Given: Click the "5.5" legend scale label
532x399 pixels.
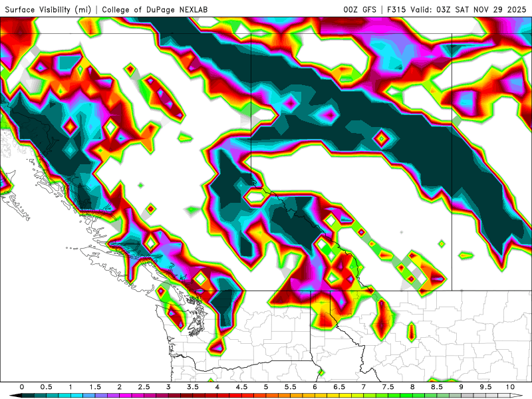Looking at the screenshot, I should 291,387.
